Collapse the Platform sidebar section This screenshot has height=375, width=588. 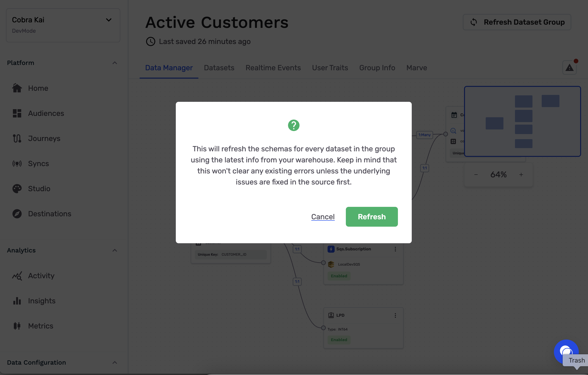tap(115, 63)
